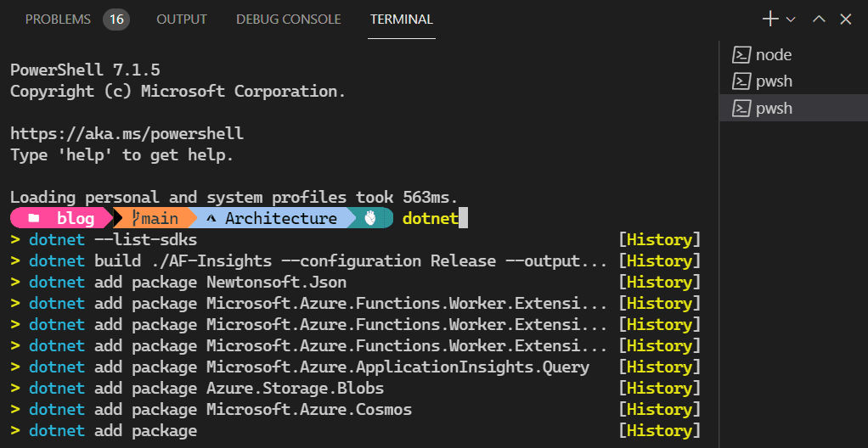Click the icon of the highlighted pwsh terminal
The width and height of the screenshot is (868, 448).
pyautogui.click(x=741, y=109)
